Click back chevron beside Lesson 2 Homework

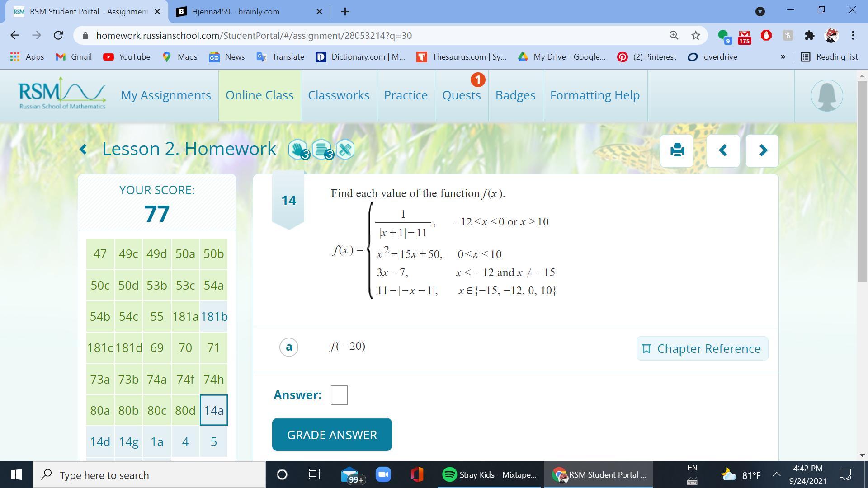coord(83,149)
